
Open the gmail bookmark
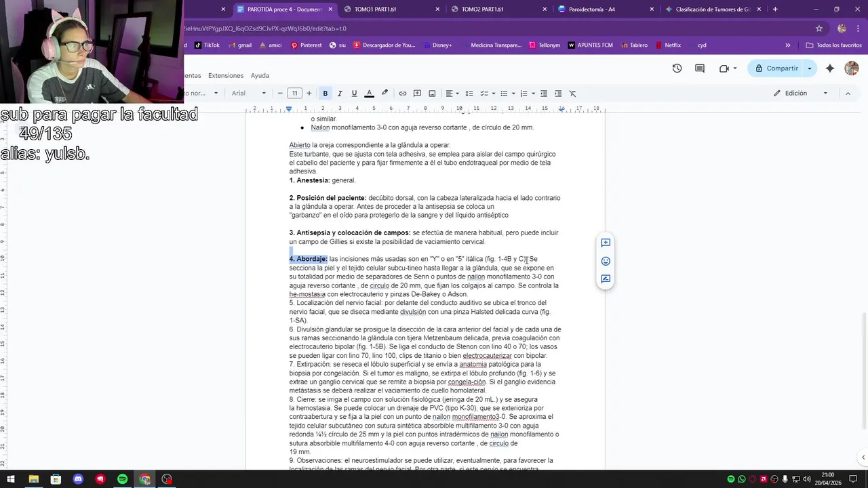tap(240, 45)
